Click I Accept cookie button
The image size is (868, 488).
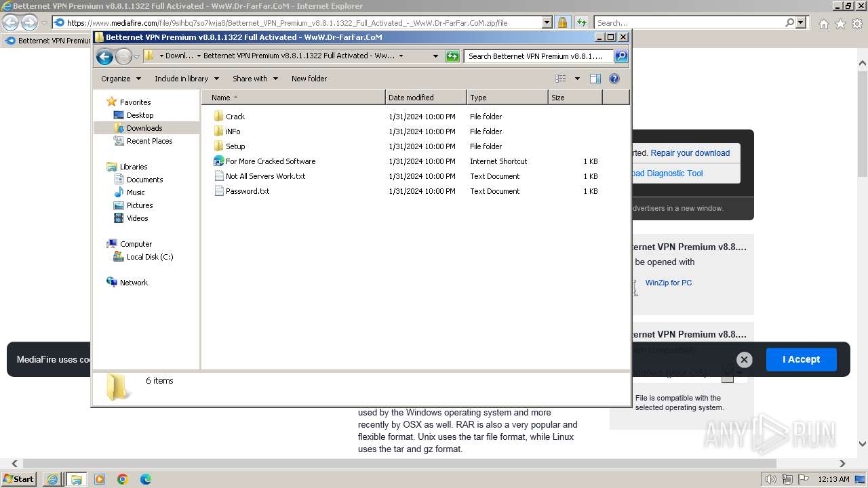point(801,359)
